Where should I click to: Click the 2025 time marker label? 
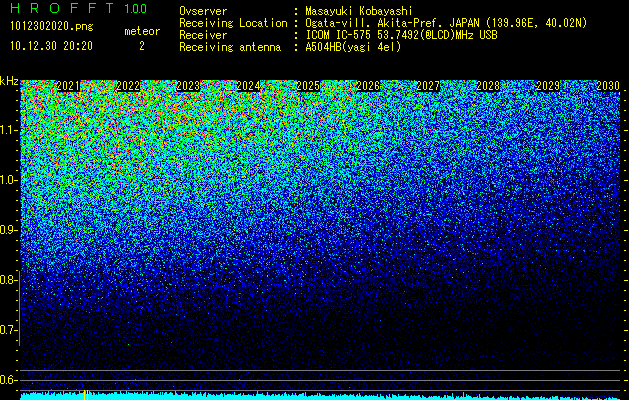click(x=308, y=86)
